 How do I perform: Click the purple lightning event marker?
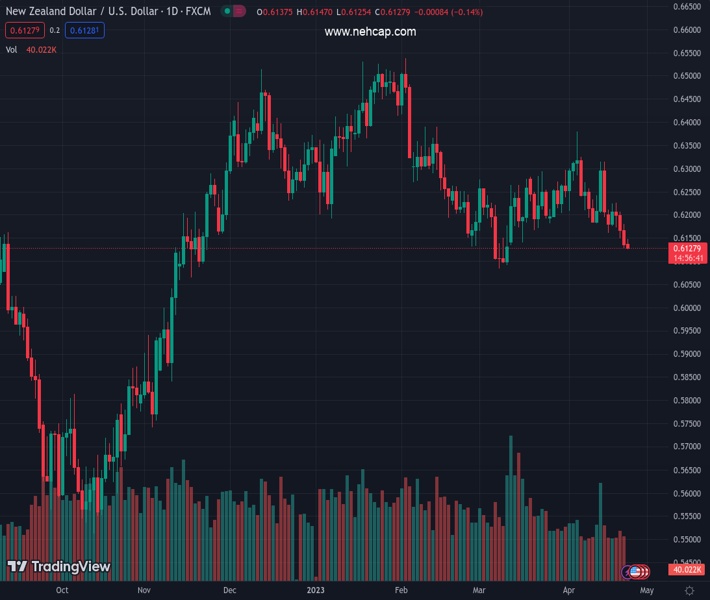[627, 572]
